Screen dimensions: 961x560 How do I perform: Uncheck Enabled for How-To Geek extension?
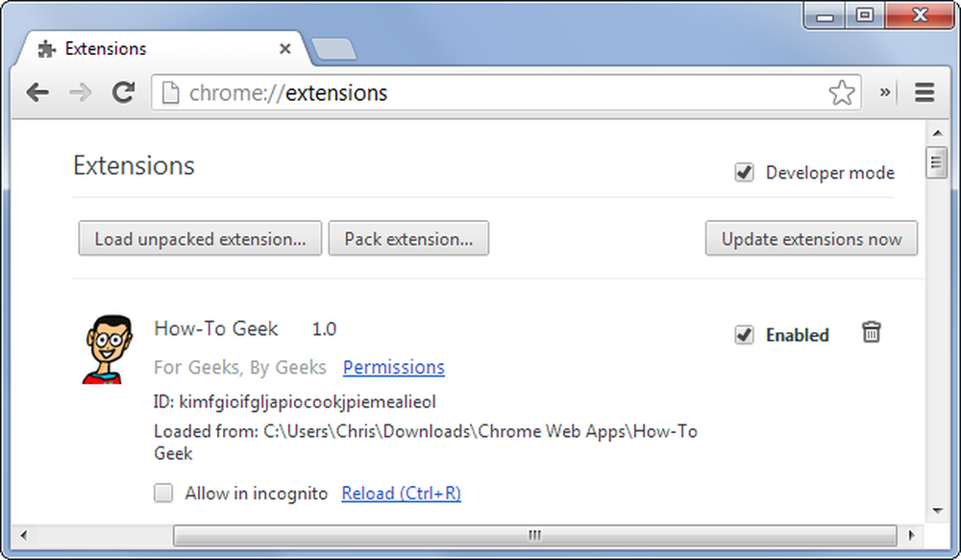[744, 335]
